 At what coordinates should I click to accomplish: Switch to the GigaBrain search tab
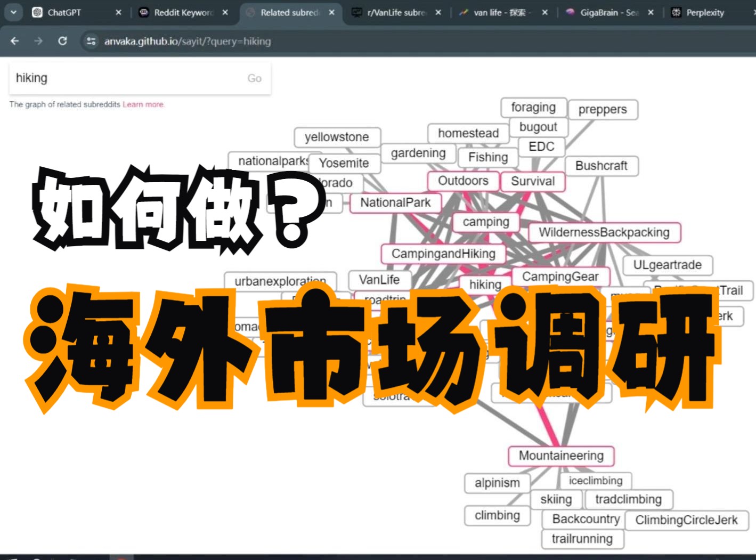(x=609, y=12)
